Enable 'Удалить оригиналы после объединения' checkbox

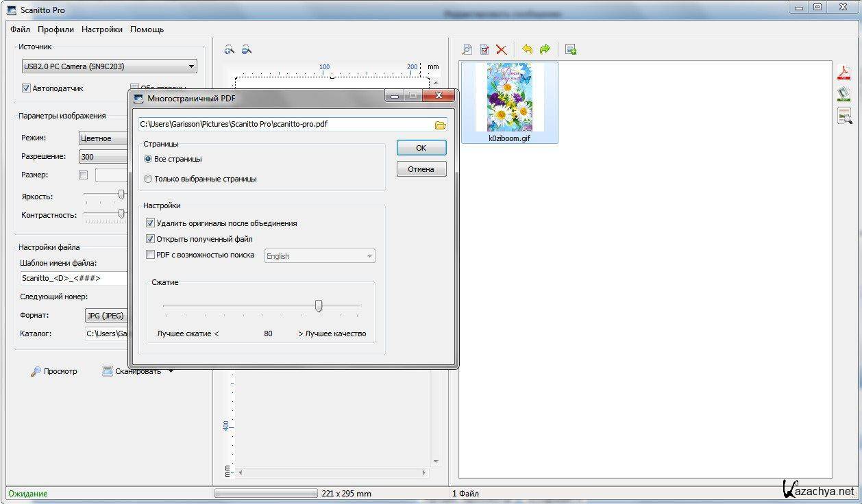click(x=151, y=223)
